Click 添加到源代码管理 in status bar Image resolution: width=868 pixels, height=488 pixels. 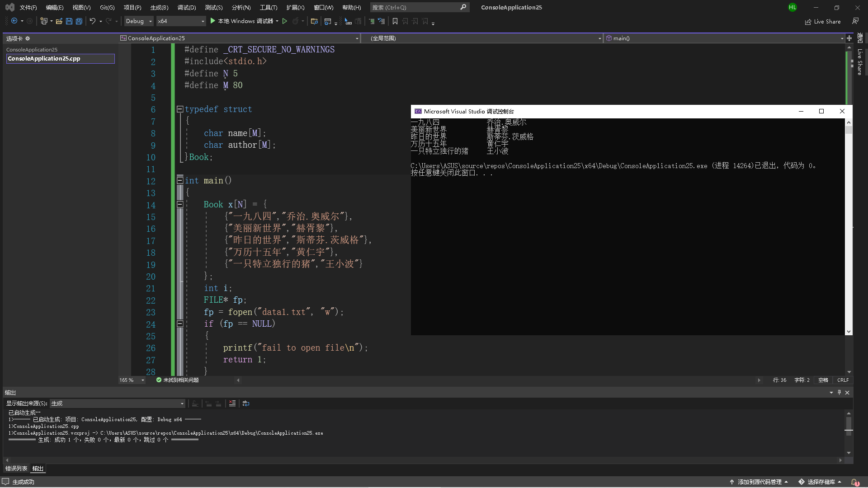759,482
